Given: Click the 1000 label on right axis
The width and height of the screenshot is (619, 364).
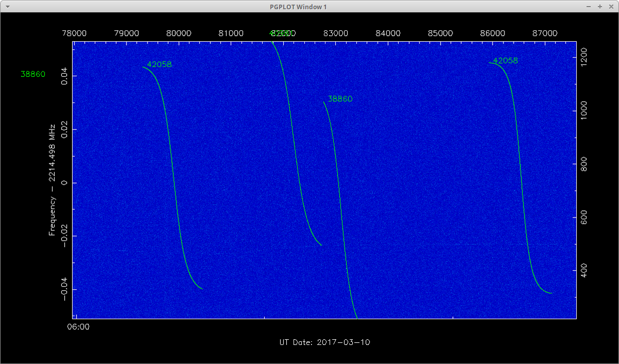Looking at the screenshot, I should (584, 111).
